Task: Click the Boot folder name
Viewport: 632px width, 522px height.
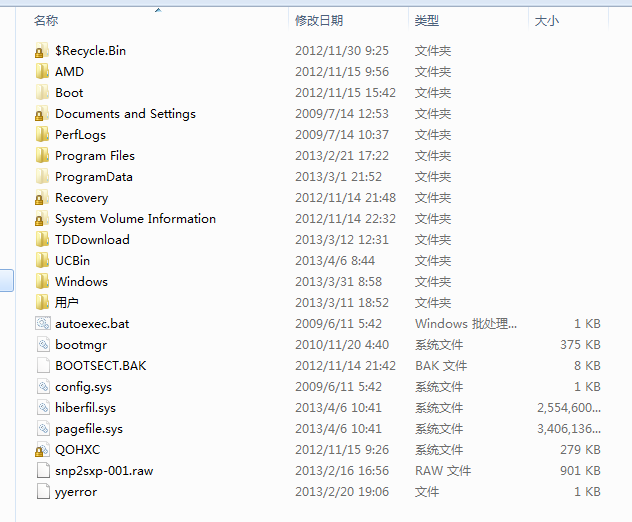Action: (x=69, y=93)
